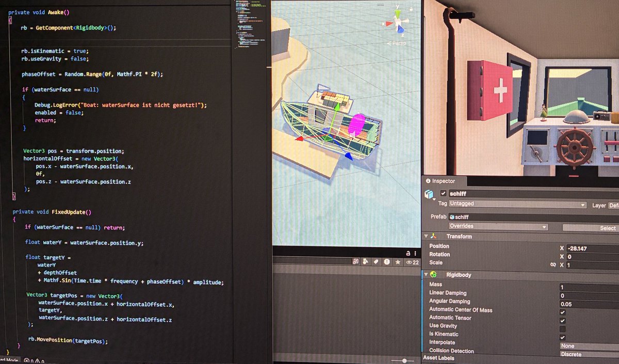Click the first search filter icon in Project toolbar
The height and width of the screenshot is (364, 619).
click(x=356, y=262)
